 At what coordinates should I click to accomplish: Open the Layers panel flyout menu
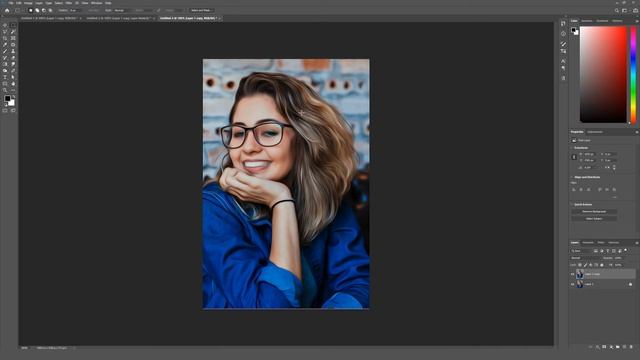click(636, 243)
